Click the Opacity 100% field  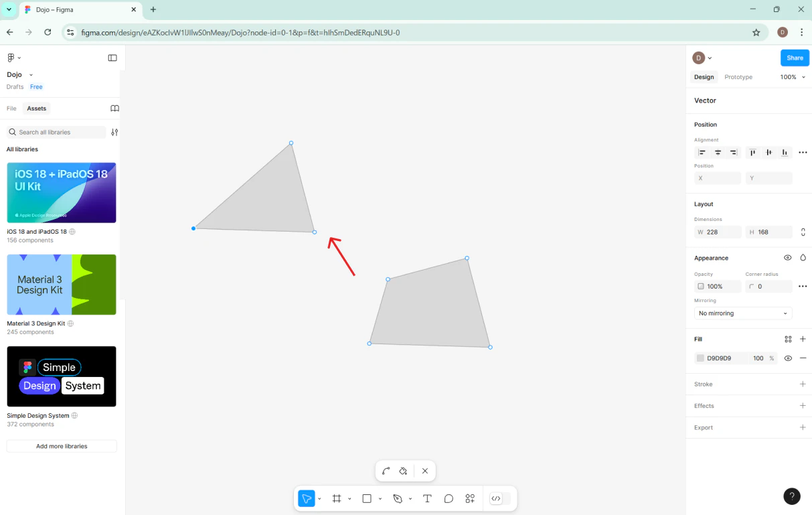pyautogui.click(x=718, y=287)
